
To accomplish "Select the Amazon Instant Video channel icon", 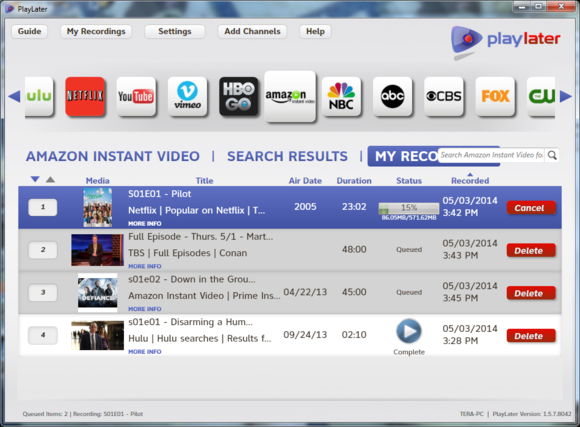I will [x=290, y=96].
